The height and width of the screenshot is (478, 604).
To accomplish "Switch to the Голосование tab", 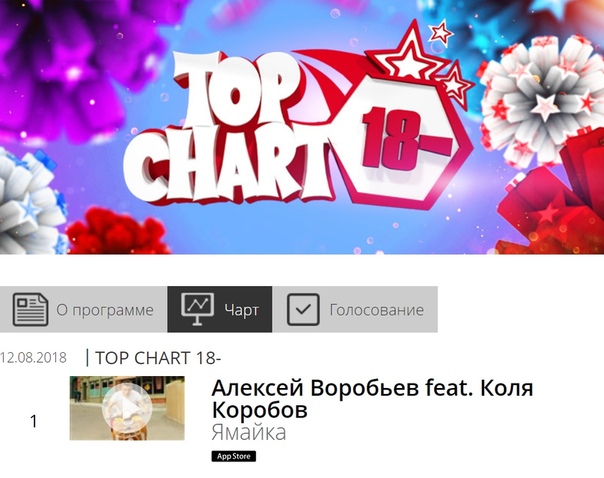I will click(x=355, y=309).
